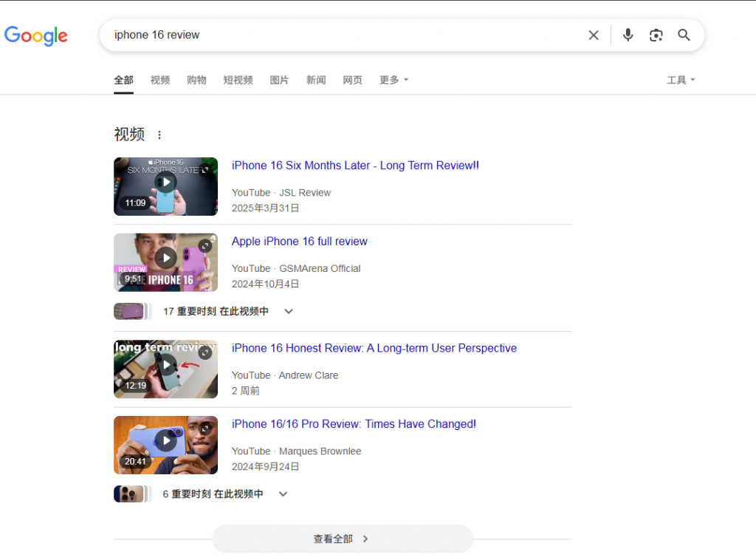Click the date 2025年3月31日

(x=266, y=208)
